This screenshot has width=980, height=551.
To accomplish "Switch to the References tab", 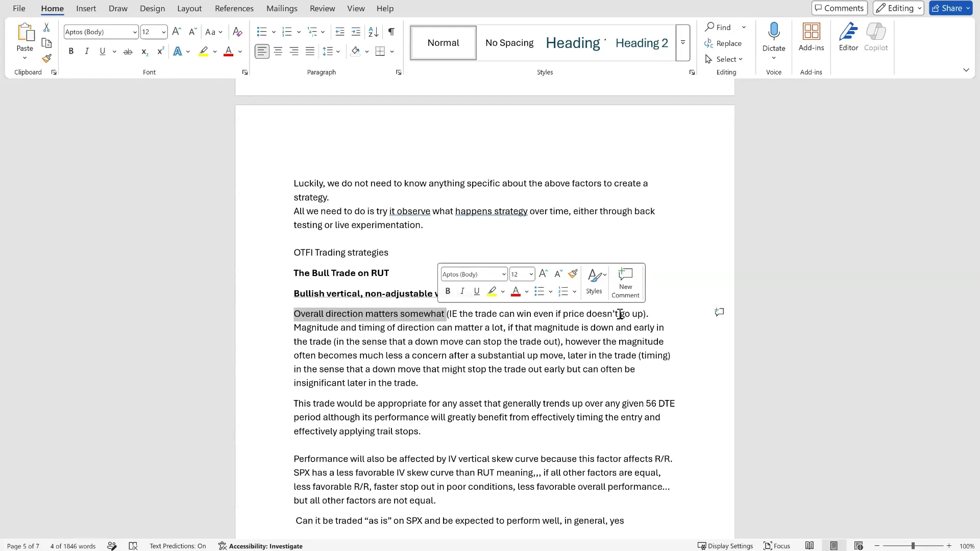I will 234,9.
